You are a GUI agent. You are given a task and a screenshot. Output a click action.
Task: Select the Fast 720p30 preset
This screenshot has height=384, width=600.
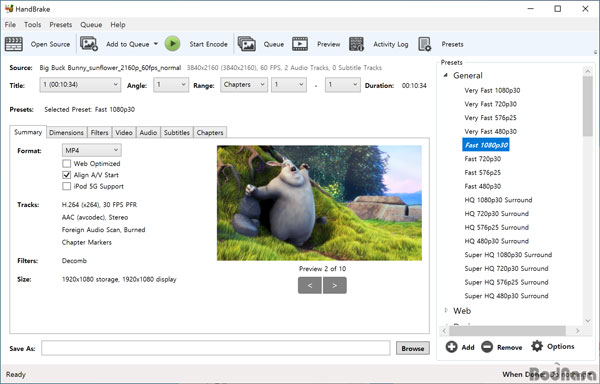click(x=483, y=159)
